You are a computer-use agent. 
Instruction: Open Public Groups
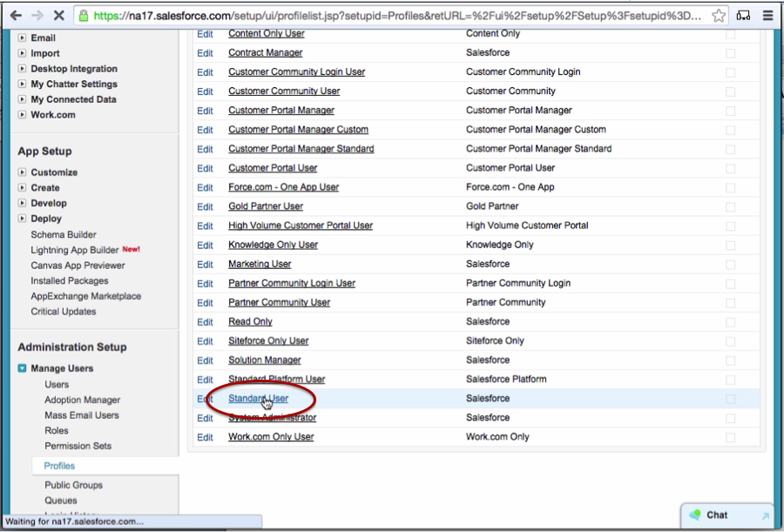pyautogui.click(x=73, y=485)
